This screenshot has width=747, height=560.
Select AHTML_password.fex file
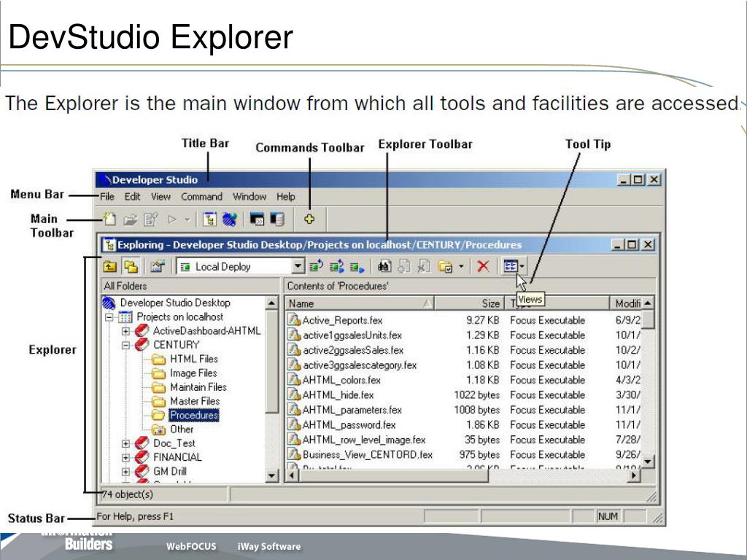349,425
